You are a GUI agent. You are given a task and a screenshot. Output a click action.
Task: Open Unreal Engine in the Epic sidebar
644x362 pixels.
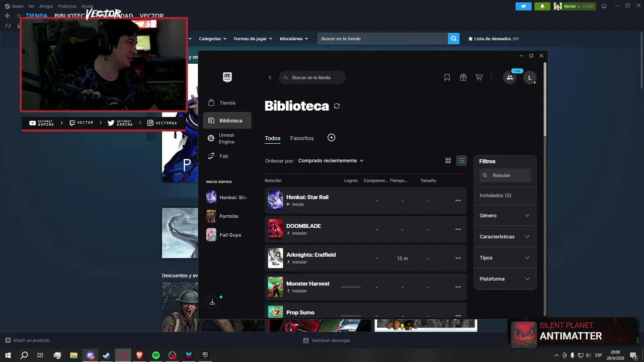pyautogui.click(x=227, y=138)
